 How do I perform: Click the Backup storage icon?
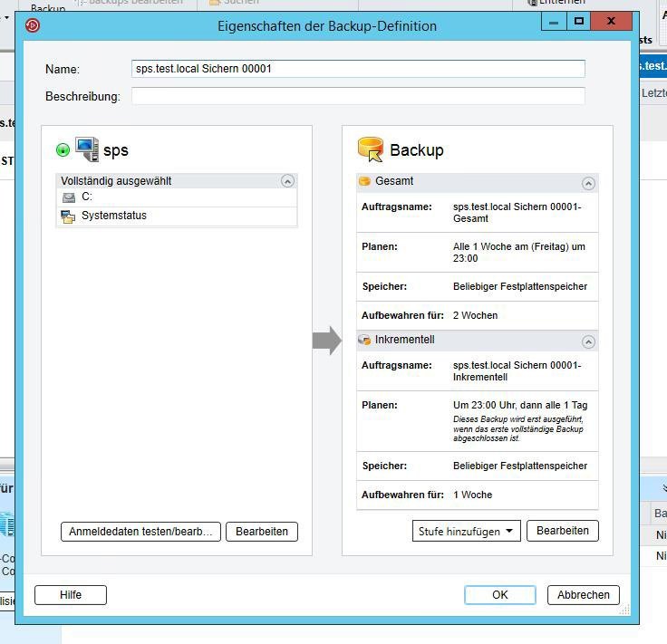371,149
